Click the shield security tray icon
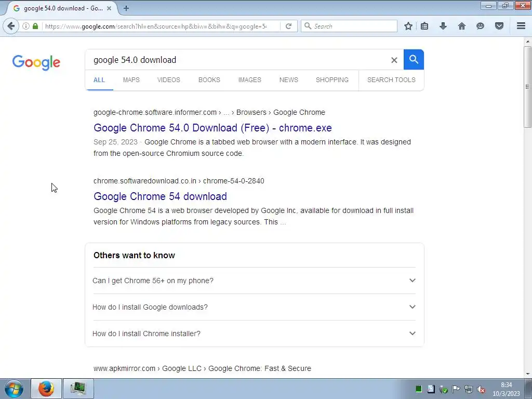 (x=444, y=389)
